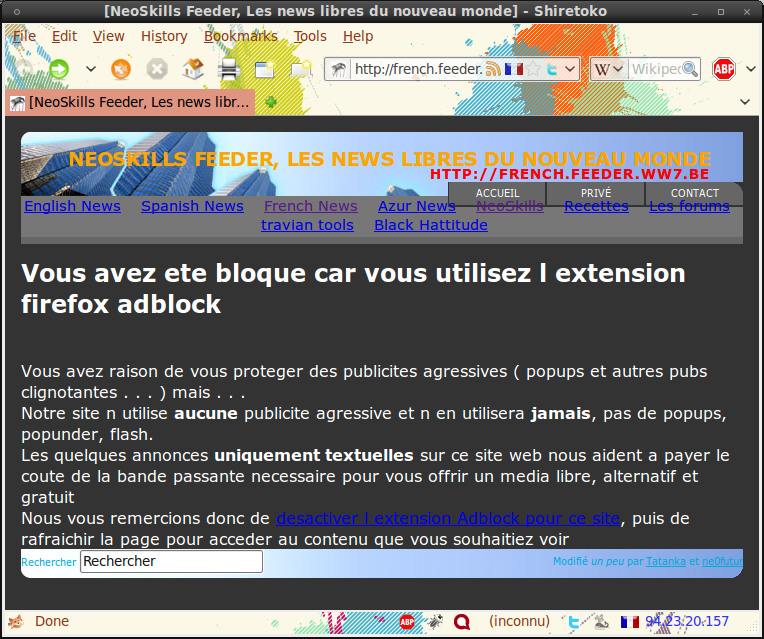
Task: Click the Rechercher text box
Action: [x=172, y=562]
